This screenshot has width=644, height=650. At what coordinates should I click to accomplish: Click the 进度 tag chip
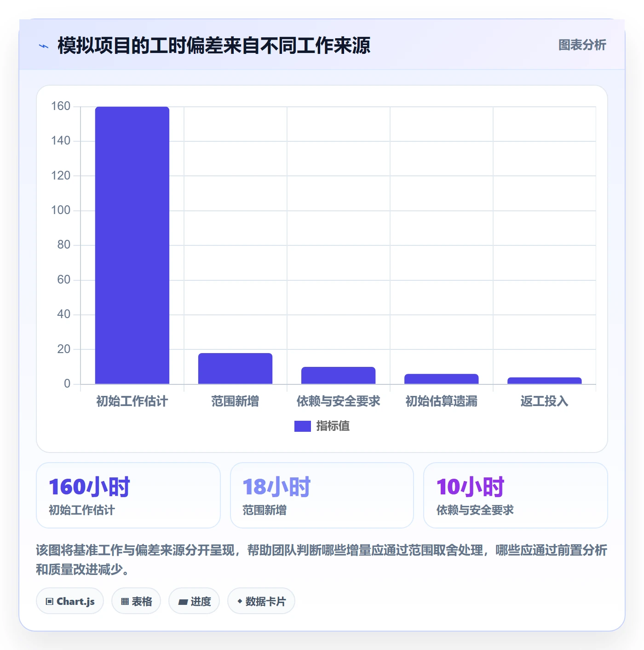click(194, 601)
